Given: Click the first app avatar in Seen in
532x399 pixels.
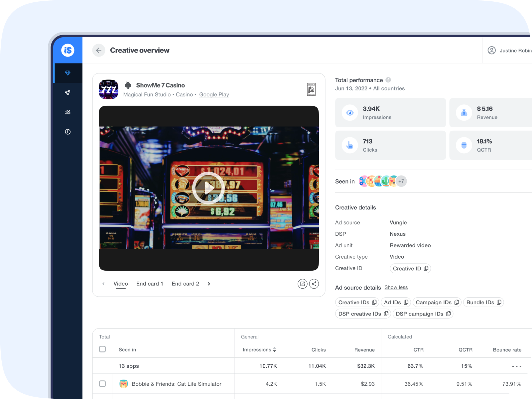Looking at the screenshot, I should point(363,181).
